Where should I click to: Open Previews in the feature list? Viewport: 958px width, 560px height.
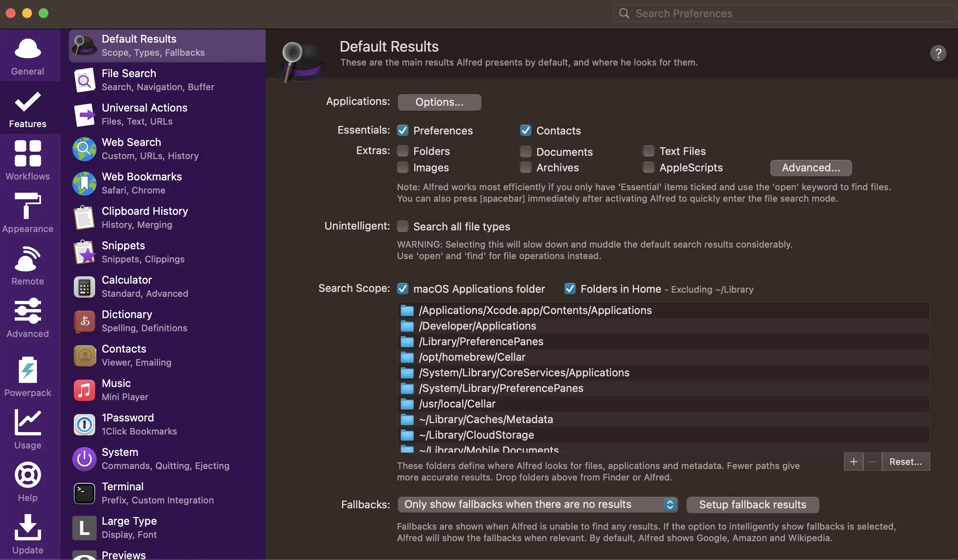[x=167, y=554]
